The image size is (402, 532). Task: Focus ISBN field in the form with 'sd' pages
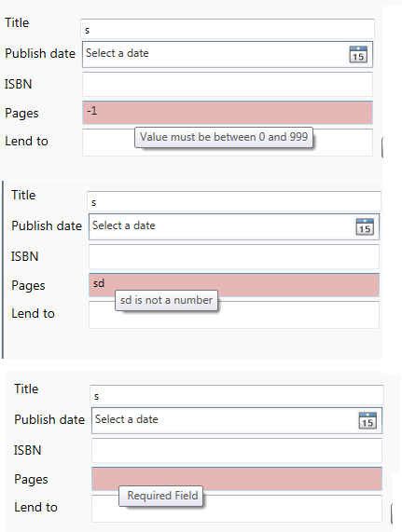(234, 256)
